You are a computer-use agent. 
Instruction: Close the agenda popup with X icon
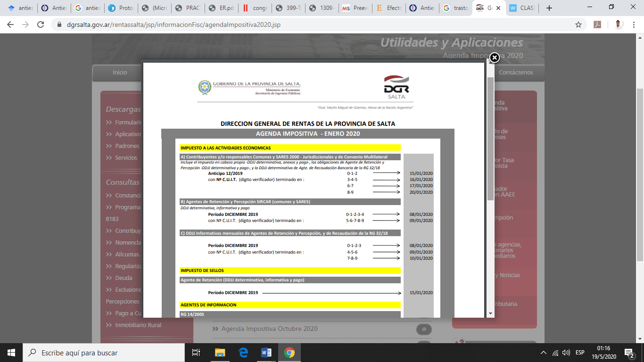494,58
